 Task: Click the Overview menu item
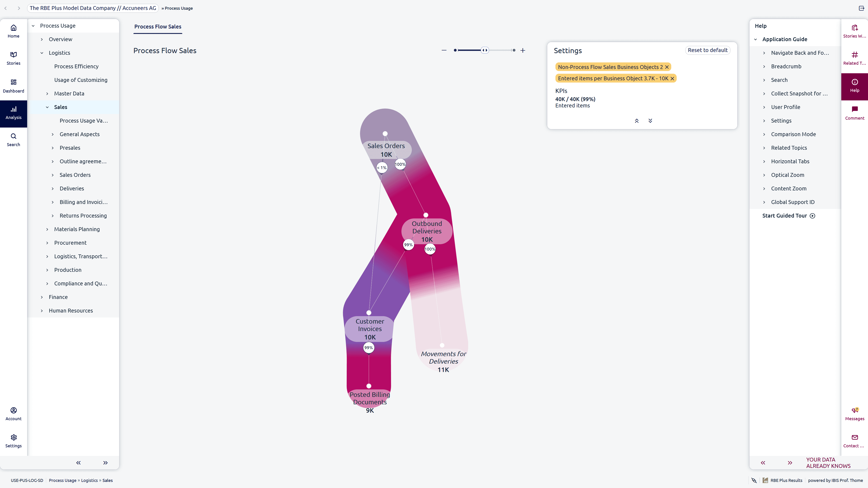[60, 39]
